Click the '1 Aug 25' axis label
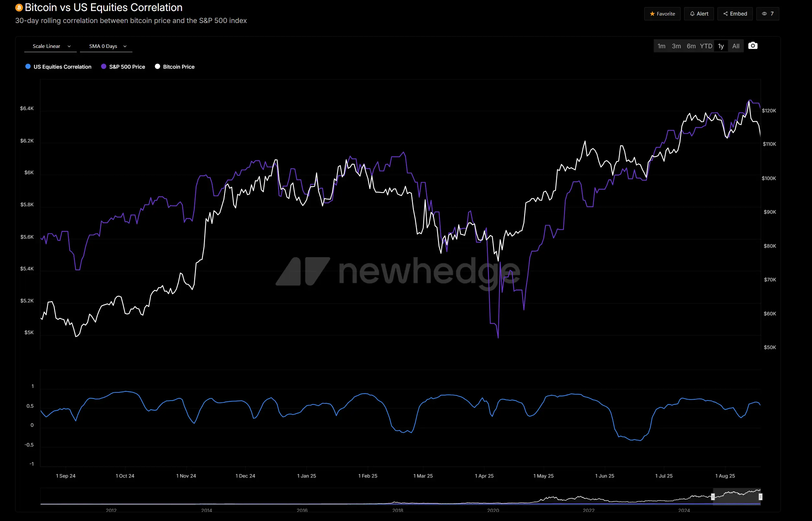This screenshot has width=812, height=521. click(725, 476)
